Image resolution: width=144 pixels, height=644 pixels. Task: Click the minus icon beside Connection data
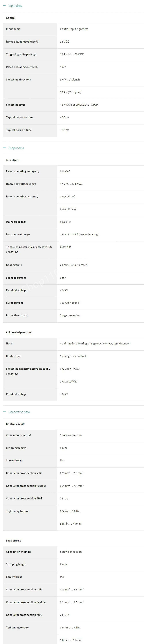(4, 412)
